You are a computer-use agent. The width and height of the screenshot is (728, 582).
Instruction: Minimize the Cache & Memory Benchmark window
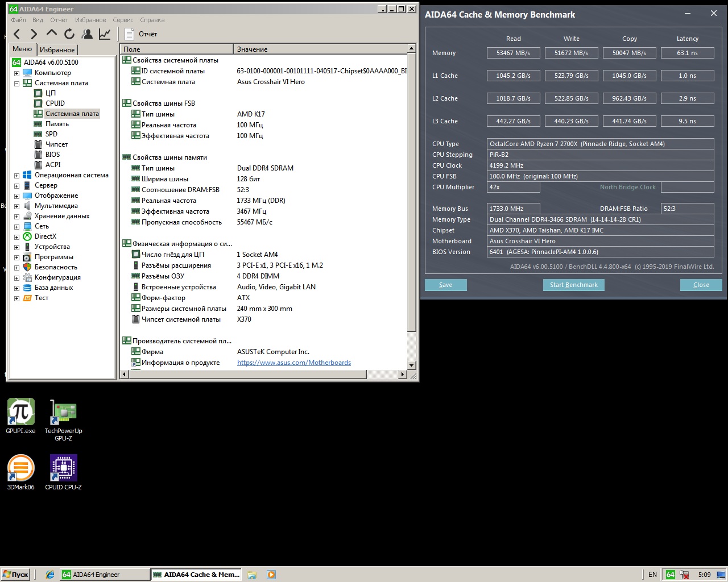(688, 14)
